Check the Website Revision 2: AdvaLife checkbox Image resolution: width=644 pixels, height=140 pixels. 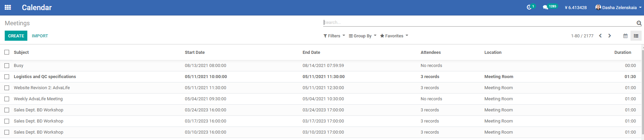pos(7,88)
